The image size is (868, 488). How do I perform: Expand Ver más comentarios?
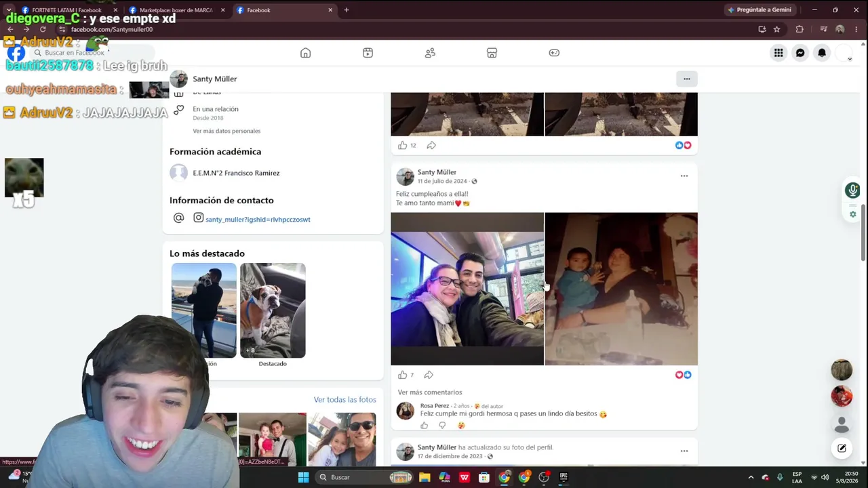click(x=430, y=392)
